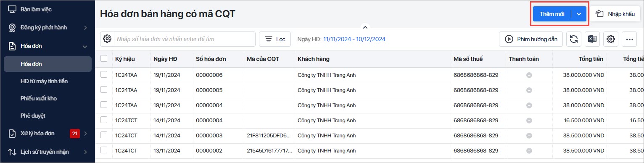
Task: Click Thanh toán column header
Action: (524, 59)
